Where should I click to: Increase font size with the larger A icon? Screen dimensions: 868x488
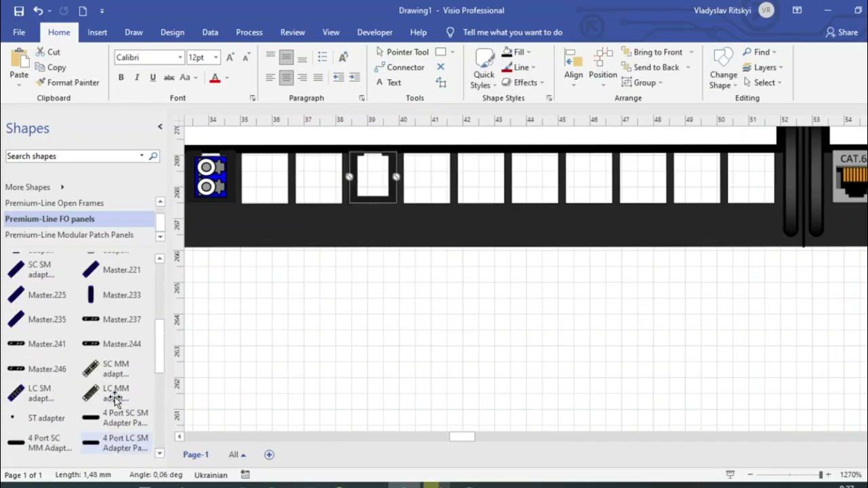230,58
